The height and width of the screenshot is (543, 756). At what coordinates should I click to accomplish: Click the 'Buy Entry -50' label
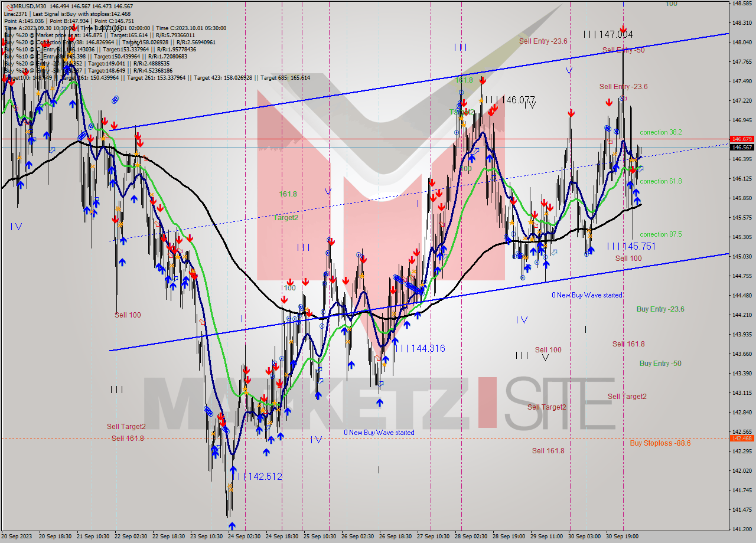point(660,363)
